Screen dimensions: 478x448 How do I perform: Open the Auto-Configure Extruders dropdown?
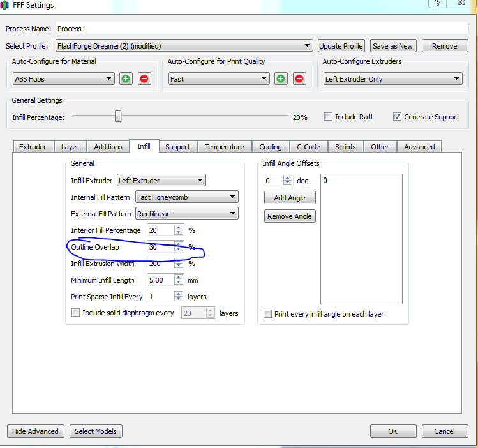pyautogui.click(x=392, y=79)
